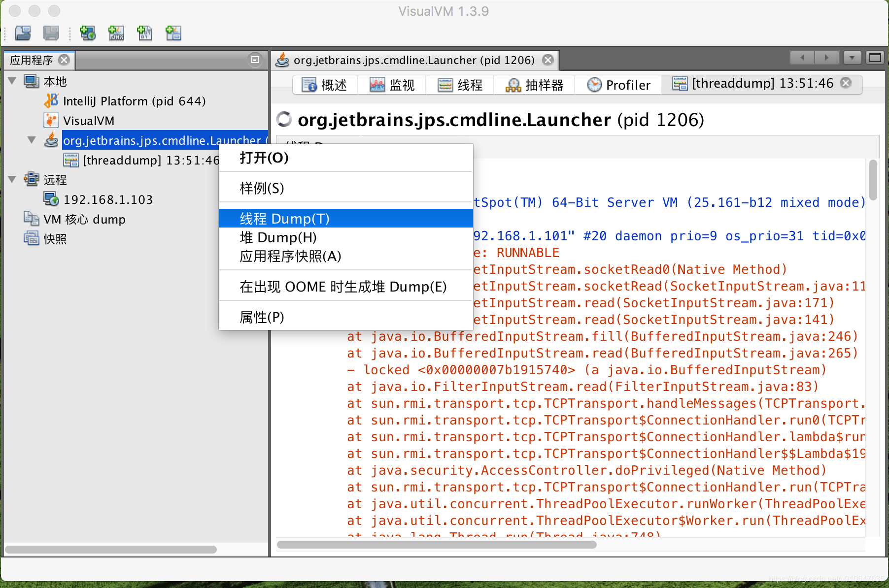This screenshot has height=588, width=889.
Task: Select the 192.168.1.103 remote host entry
Action: click(108, 199)
